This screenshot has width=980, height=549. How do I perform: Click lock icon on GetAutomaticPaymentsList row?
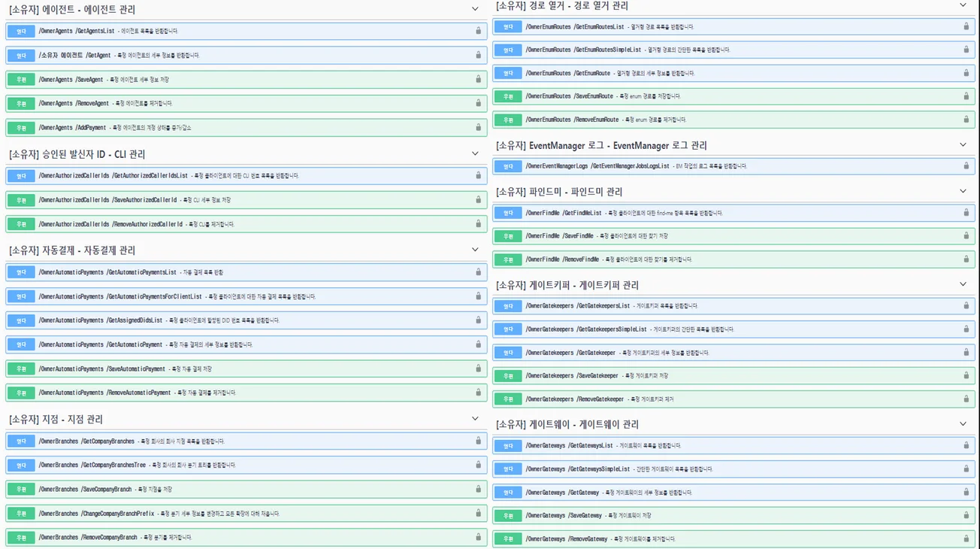coord(478,271)
